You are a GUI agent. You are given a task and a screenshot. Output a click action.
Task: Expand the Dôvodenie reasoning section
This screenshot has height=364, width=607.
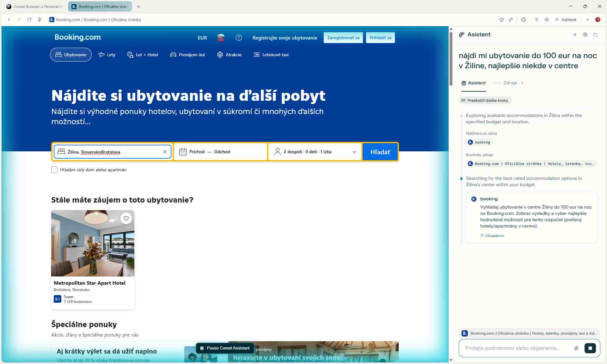(x=494, y=236)
